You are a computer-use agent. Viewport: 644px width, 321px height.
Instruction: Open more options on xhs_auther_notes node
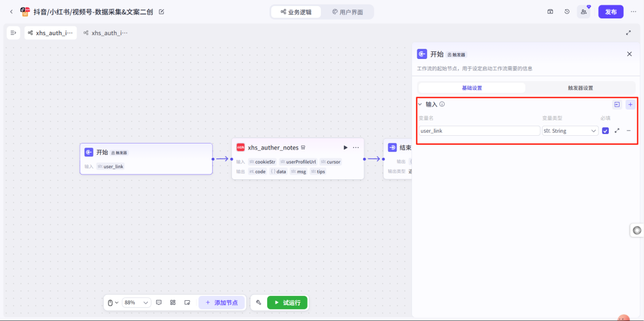[x=355, y=148]
